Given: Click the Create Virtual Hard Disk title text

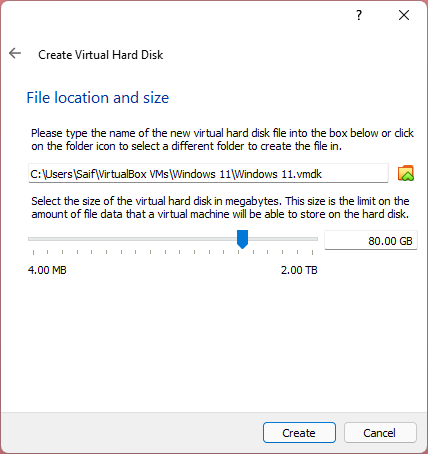Looking at the screenshot, I should coord(101,55).
